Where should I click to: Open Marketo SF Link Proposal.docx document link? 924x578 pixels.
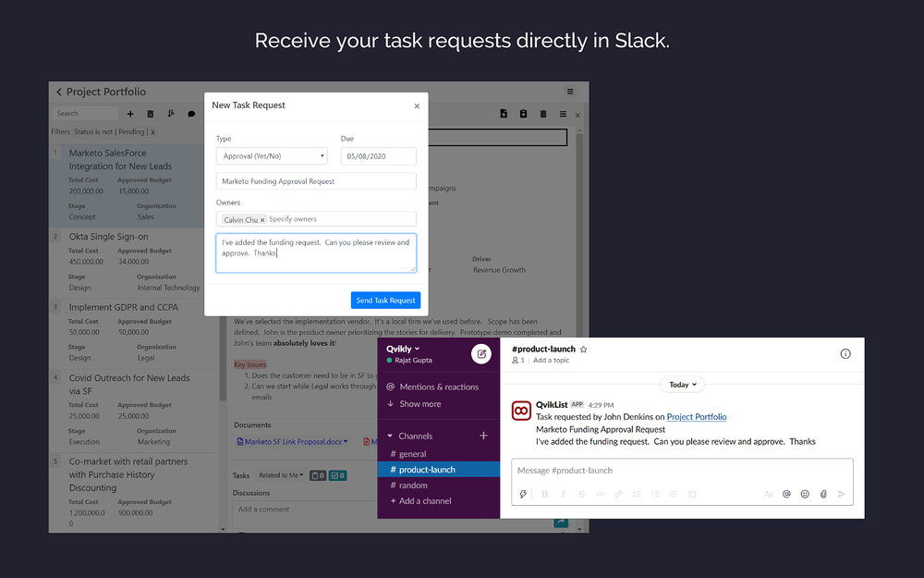click(x=292, y=442)
